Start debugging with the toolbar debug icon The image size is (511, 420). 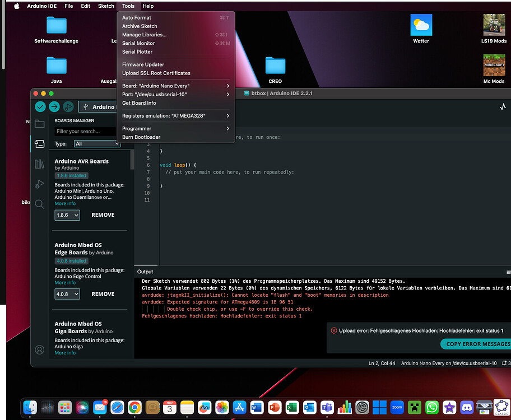[68, 106]
